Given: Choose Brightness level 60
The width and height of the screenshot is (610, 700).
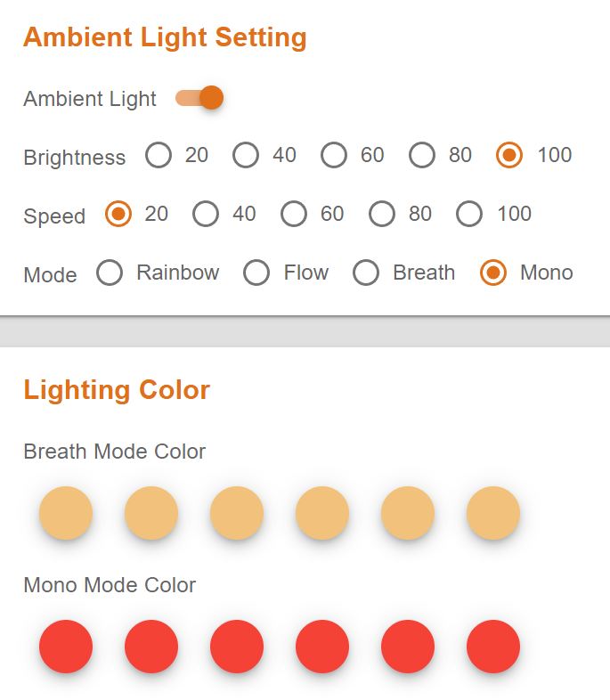Looking at the screenshot, I should [334, 156].
